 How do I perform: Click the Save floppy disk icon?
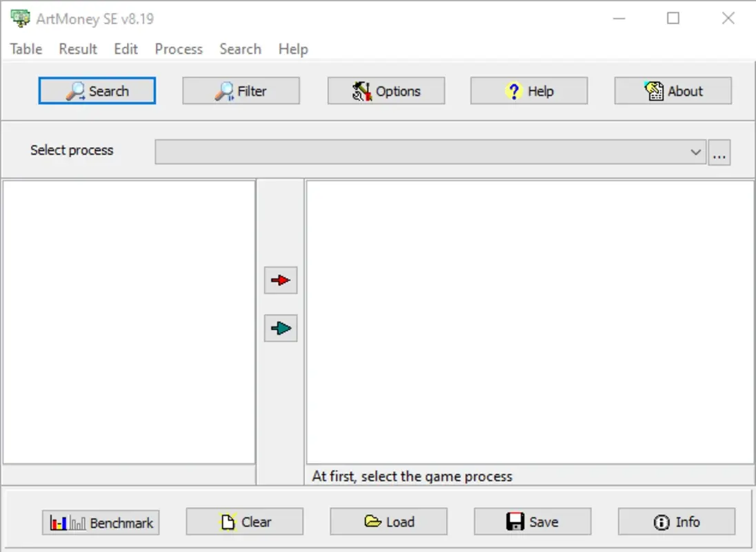515,522
